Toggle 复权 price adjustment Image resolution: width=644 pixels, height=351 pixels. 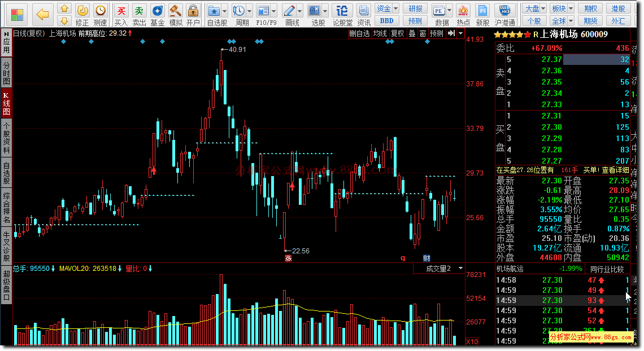click(397, 33)
